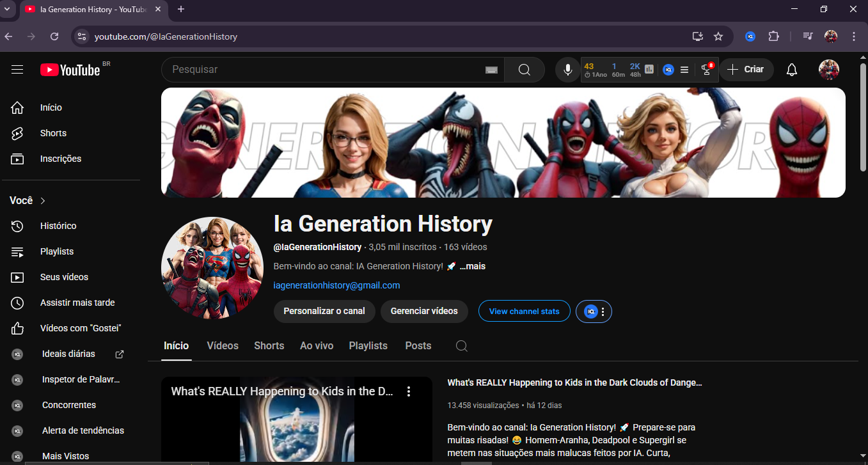Expand the Você section chevron
The image size is (868, 465).
coord(43,201)
